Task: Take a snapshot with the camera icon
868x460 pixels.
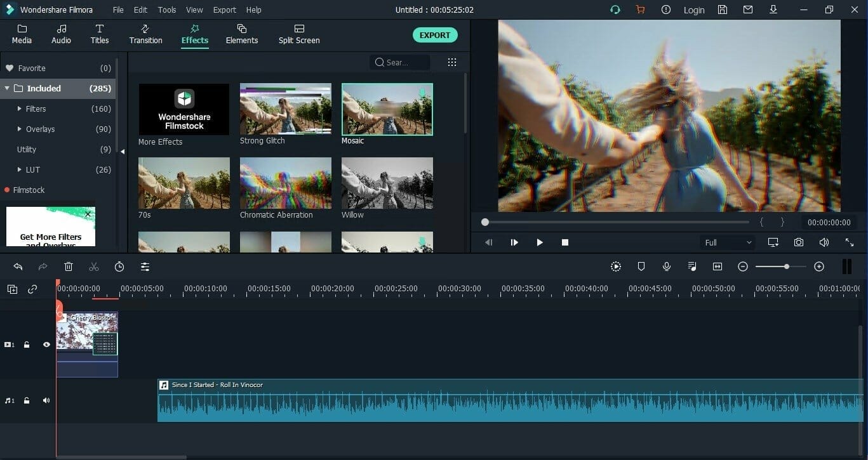Action: tap(799, 242)
